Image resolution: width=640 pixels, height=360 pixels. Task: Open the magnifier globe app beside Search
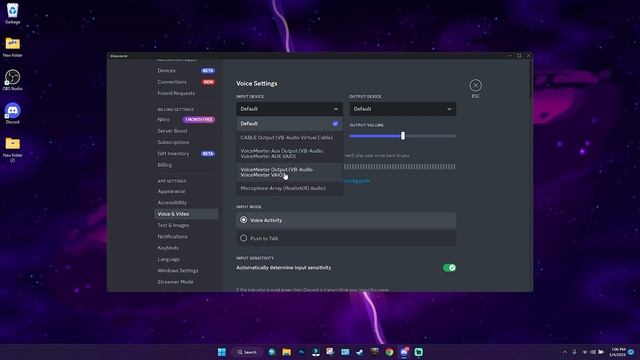point(272,352)
